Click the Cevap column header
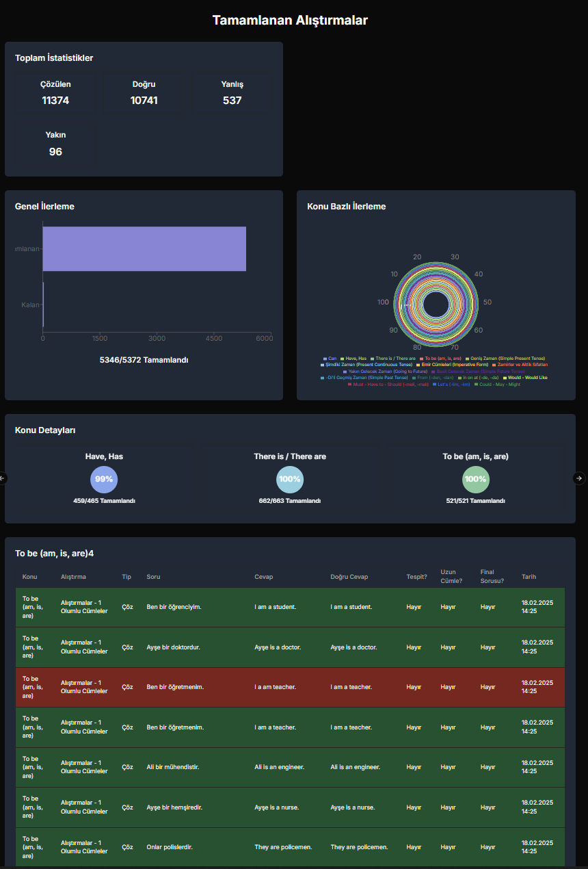 [263, 577]
